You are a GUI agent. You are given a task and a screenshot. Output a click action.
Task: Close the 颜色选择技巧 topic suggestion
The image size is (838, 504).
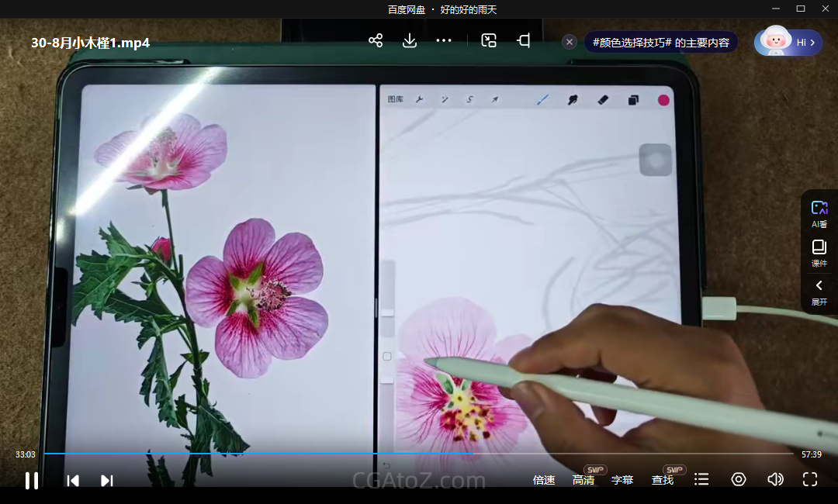(x=570, y=42)
